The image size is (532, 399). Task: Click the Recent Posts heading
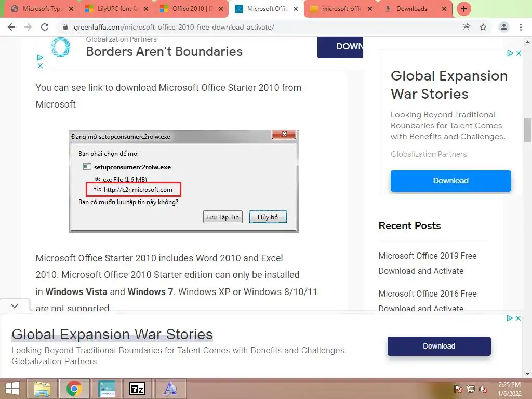point(409,225)
